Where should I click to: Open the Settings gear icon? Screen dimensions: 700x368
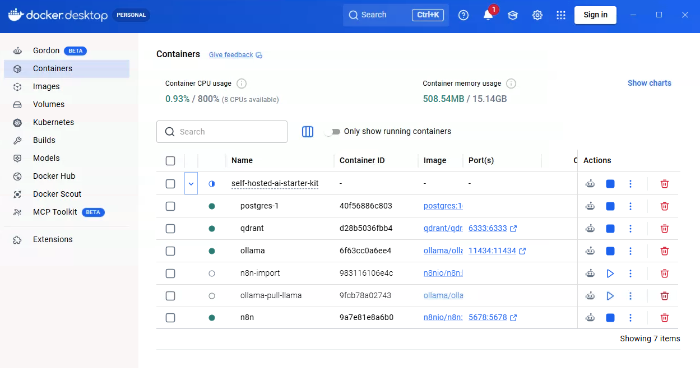coord(537,15)
